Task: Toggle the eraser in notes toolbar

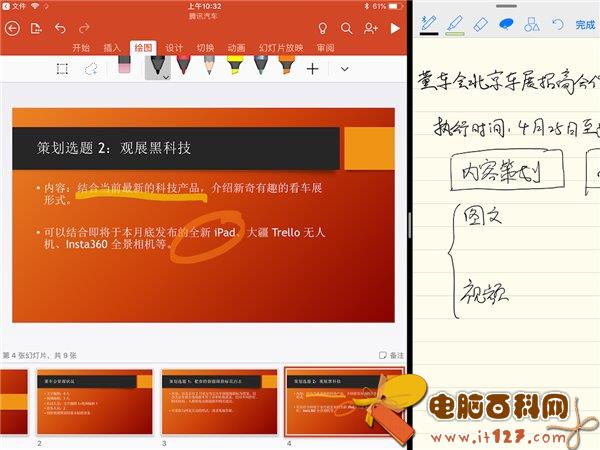Action: [480, 23]
